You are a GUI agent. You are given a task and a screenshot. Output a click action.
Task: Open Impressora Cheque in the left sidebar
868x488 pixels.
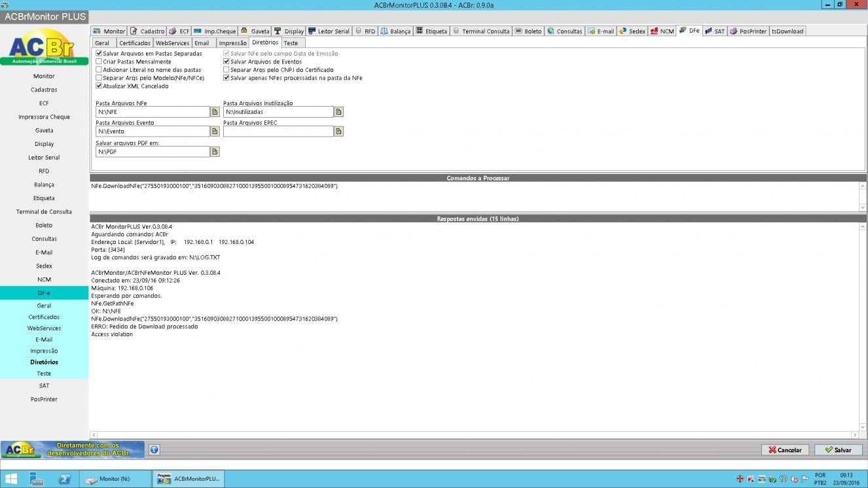(x=44, y=117)
